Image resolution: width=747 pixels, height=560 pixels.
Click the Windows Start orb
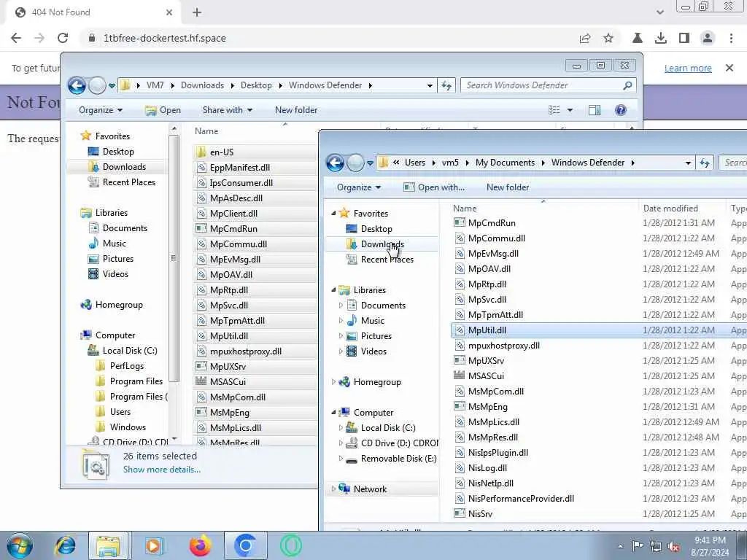20,545
